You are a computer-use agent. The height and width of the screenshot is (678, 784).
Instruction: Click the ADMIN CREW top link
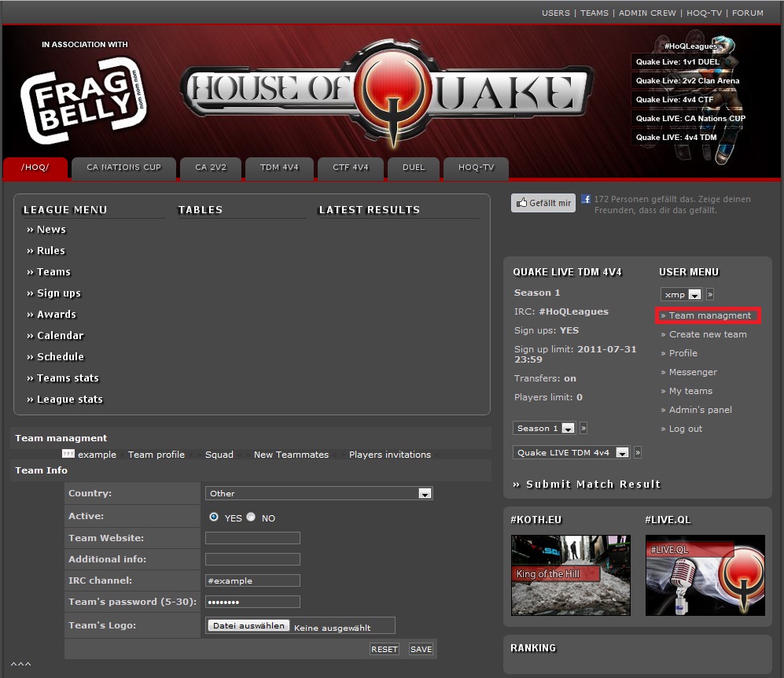[x=647, y=13]
